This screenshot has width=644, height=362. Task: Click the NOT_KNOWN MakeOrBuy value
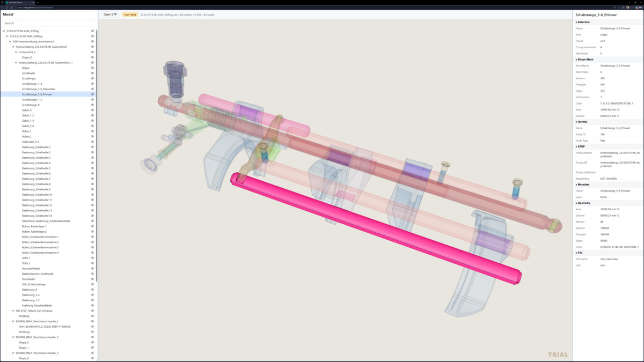[609, 179]
